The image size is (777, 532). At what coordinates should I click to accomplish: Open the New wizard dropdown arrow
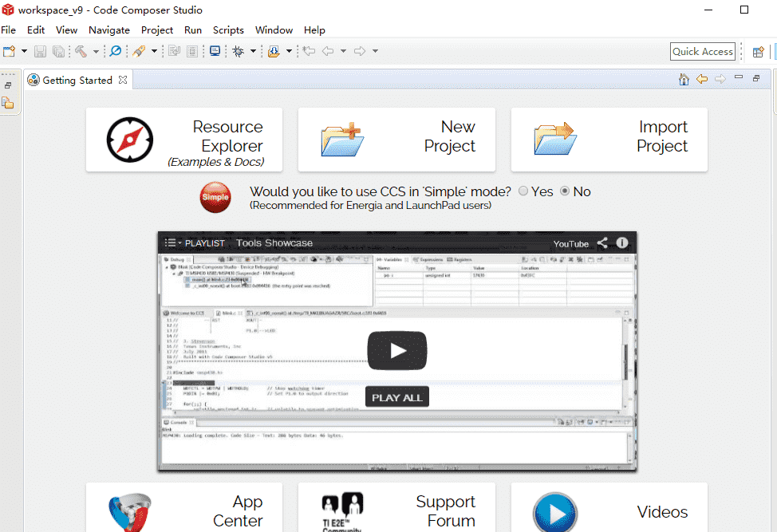pos(24,51)
